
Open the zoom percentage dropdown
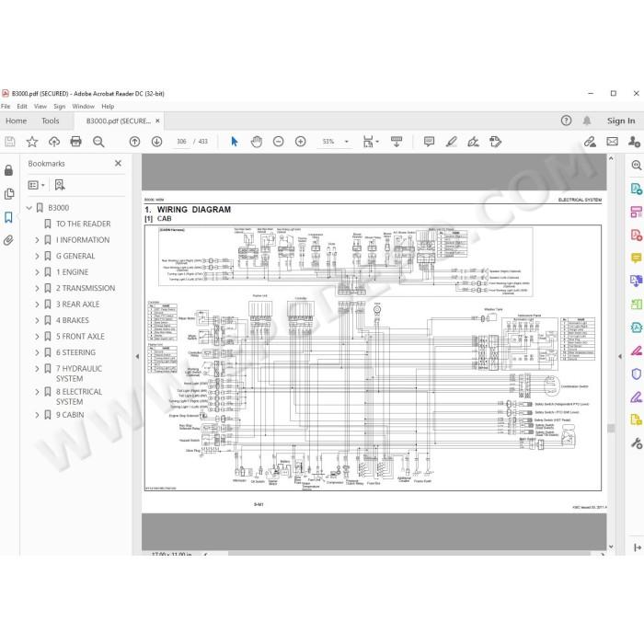(347, 142)
